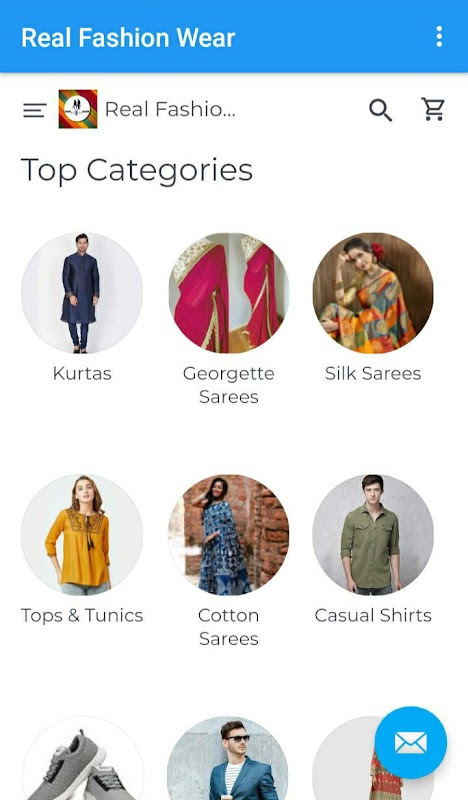The image size is (468, 800).
Task: Click the Silk Sarees label
Action: [373, 373]
